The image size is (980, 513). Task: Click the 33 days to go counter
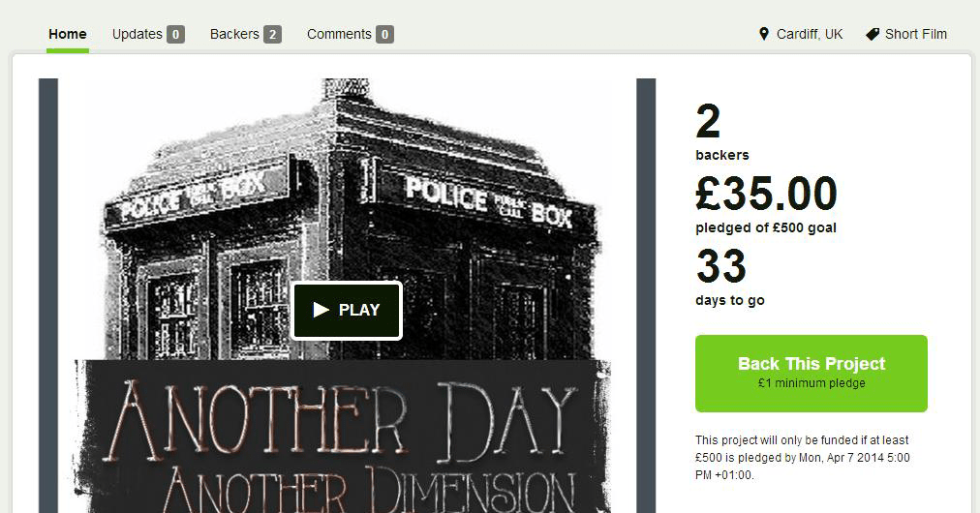point(721,266)
